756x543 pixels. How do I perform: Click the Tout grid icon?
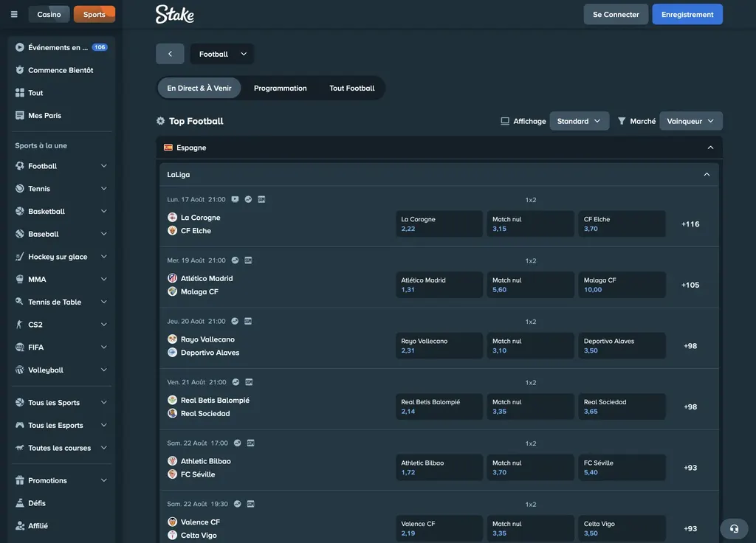click(20, 92)
